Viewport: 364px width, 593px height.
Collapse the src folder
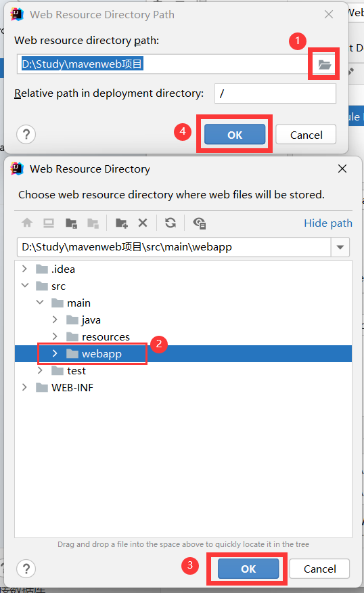25,286
